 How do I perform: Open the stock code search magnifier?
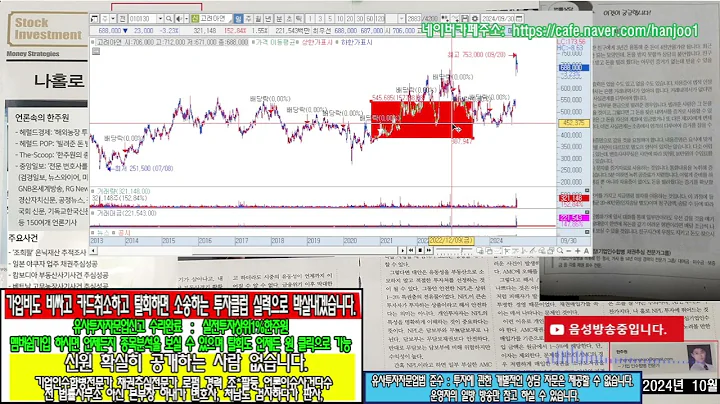169,18
